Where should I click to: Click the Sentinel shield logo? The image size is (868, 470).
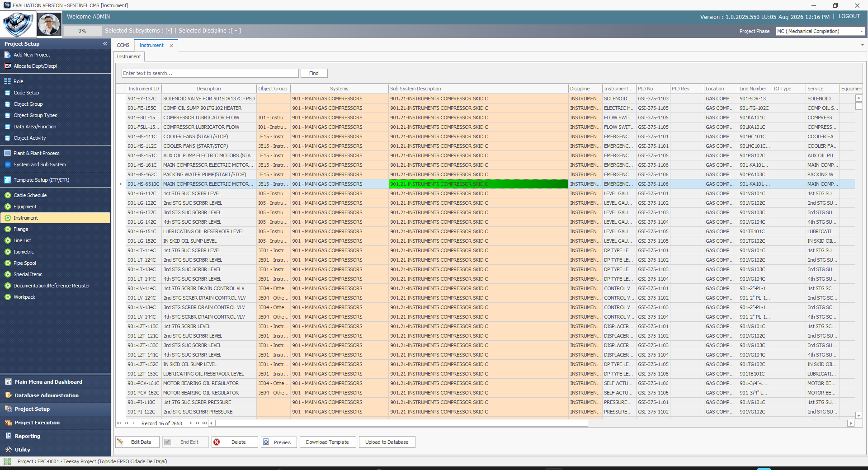(18, 24)
